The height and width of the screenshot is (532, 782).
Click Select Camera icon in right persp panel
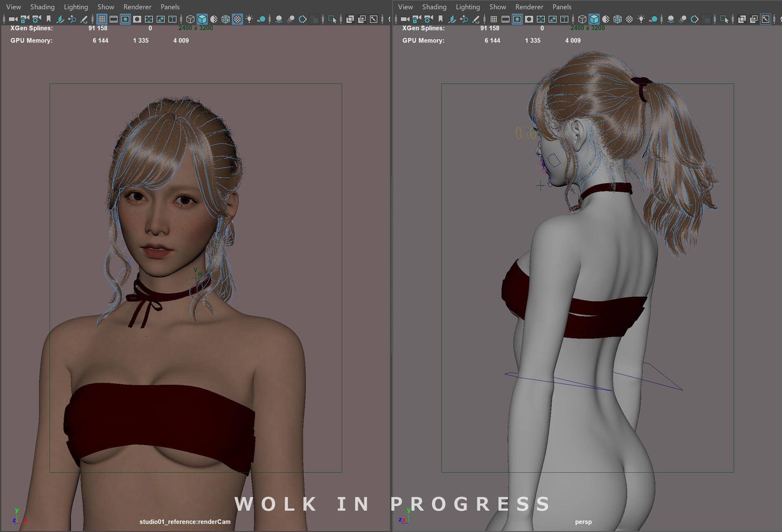(x=405, y=19)
